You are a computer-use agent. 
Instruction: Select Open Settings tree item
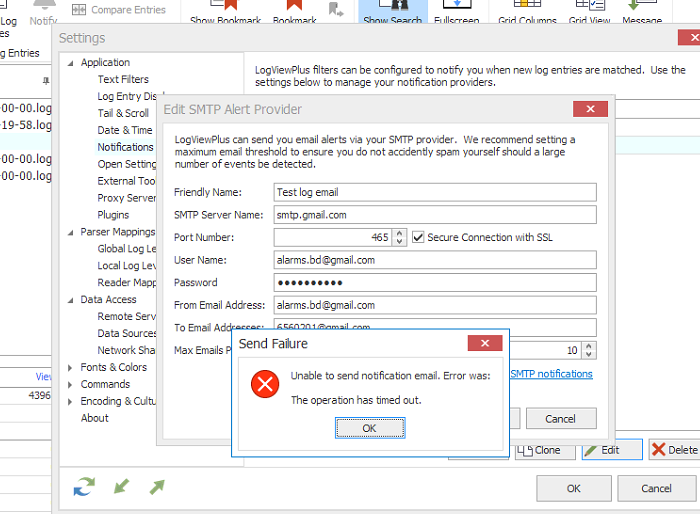click(x=127, y=164)
